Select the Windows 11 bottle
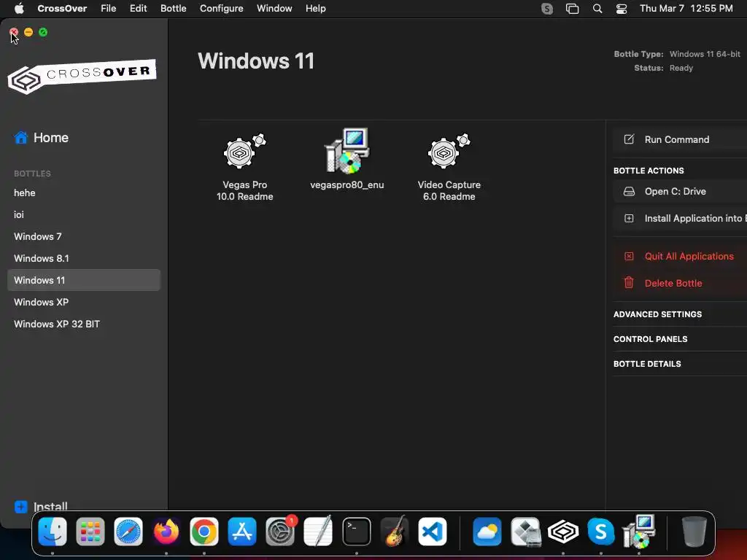 (84, 280)
